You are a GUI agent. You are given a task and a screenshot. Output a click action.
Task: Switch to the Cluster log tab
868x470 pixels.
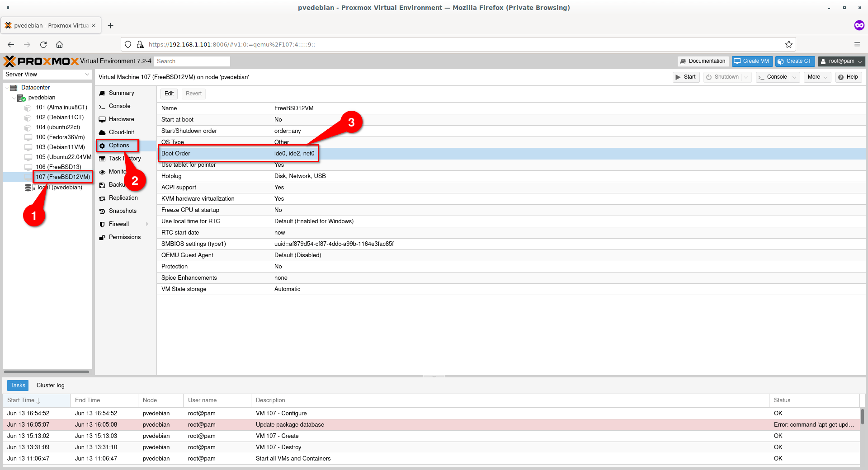pyautogui.click(x=50, y=385)
